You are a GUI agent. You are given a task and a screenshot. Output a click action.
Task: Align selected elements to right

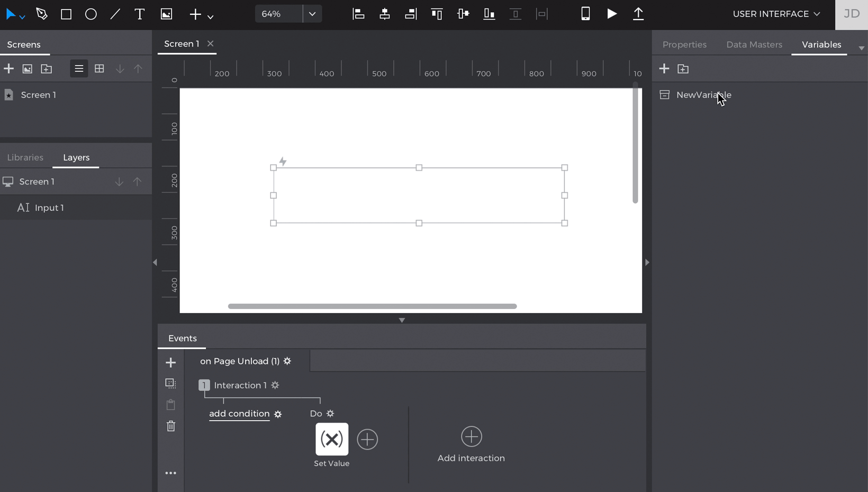tap(411, 14)
